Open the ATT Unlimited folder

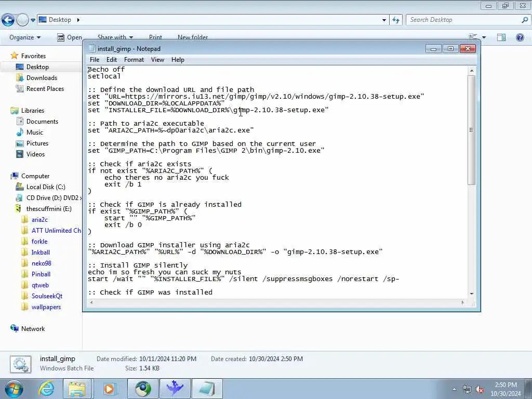[56, 230]
